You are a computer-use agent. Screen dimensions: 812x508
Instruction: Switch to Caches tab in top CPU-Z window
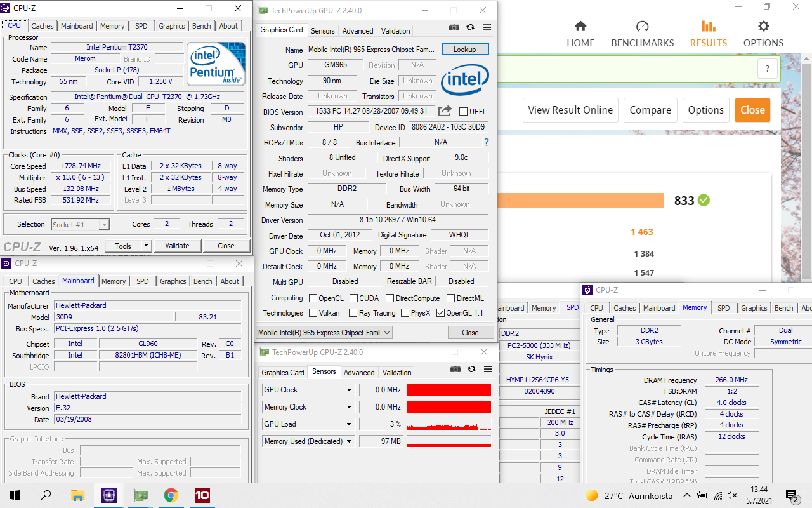point(43,26)
